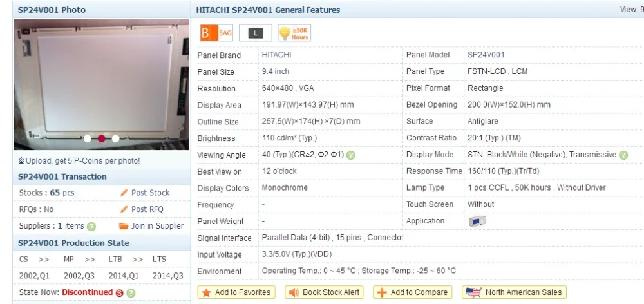This screenshot has height=304, width=644.
Task: Click the 2014,Q3 LTS date
Action: (168, 276)
